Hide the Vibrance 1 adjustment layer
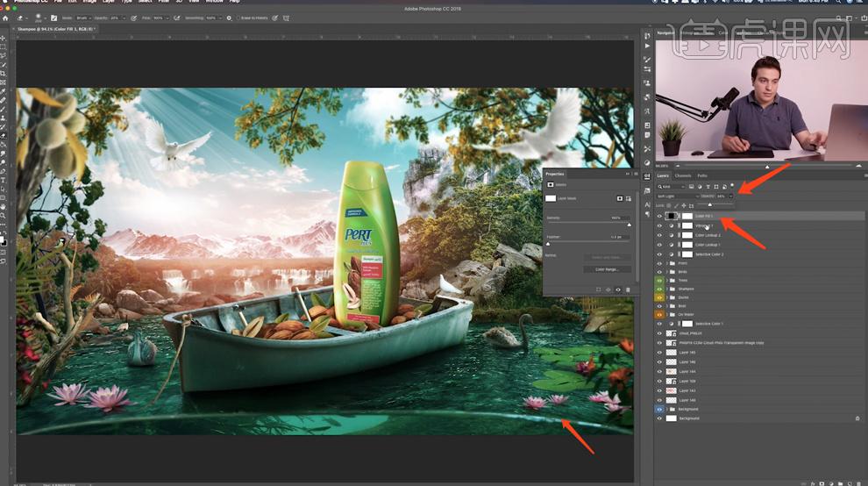The image size is (868, 486). 659,225
